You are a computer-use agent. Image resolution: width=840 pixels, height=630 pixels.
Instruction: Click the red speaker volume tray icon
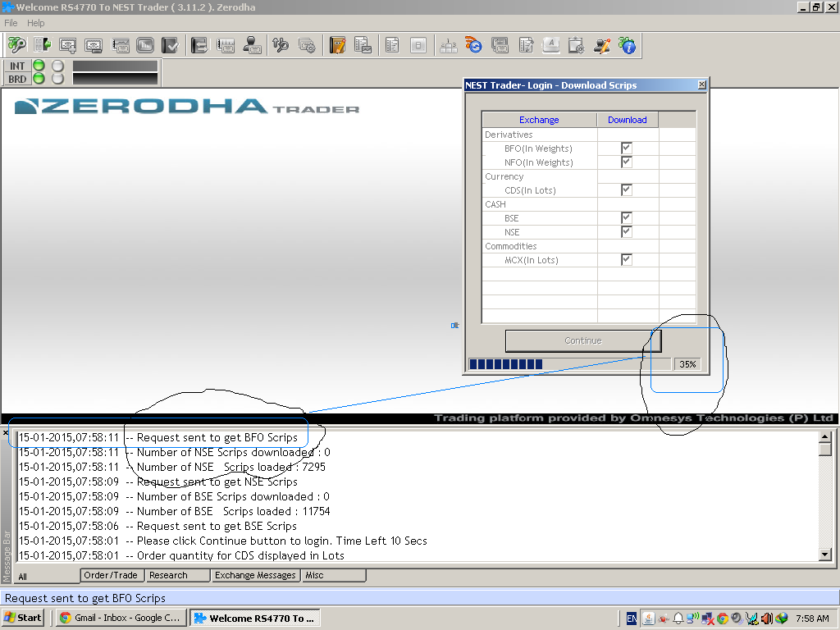(x=767, y=619)
